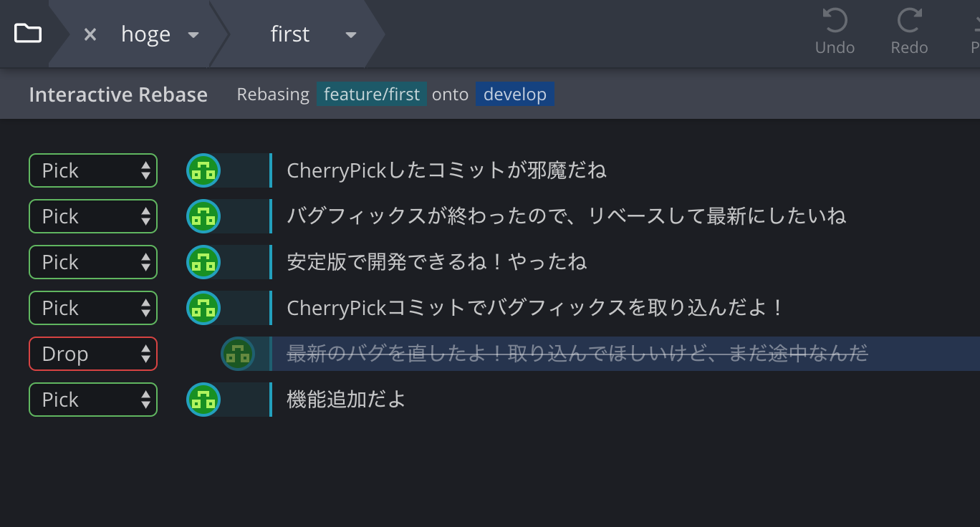Open action dropdown for バグフィックスが終わったので commit

(93, 216)
